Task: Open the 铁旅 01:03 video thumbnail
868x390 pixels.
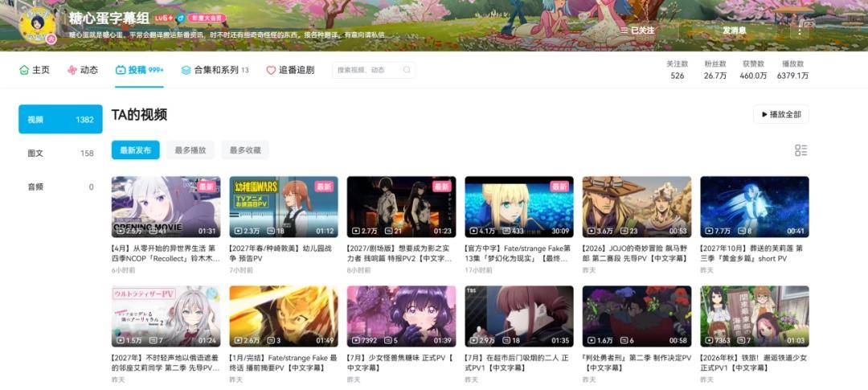Action: 755,316
